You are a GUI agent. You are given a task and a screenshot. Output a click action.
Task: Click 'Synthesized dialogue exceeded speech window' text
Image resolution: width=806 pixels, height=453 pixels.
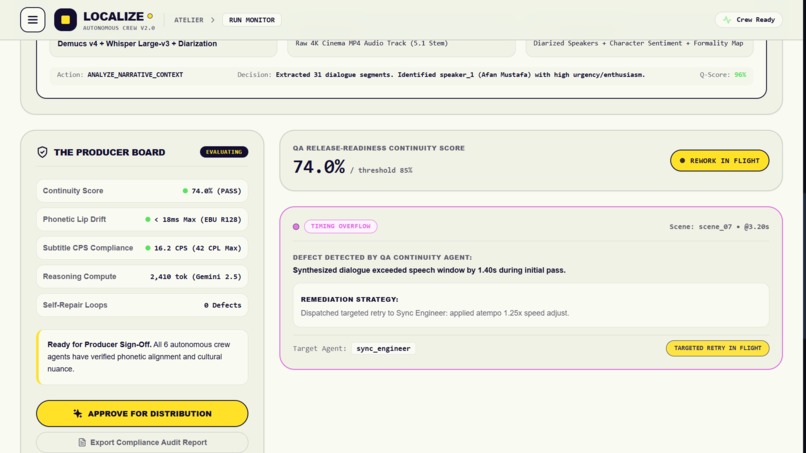click(x=429, y=270)
